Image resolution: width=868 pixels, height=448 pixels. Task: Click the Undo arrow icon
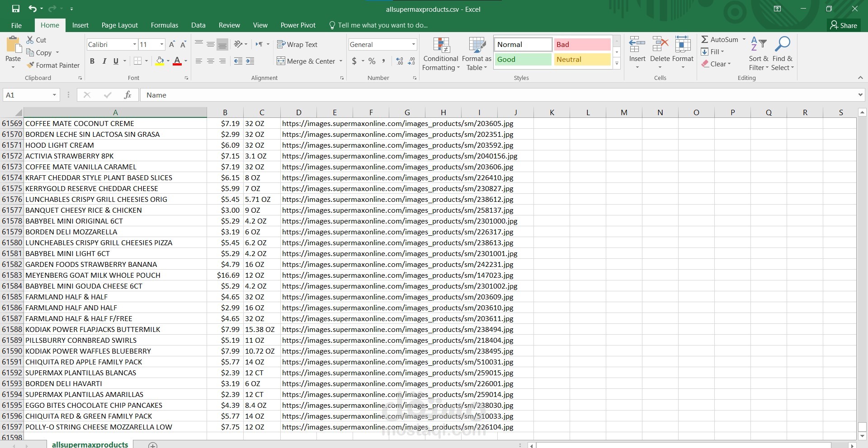(32, 9)
